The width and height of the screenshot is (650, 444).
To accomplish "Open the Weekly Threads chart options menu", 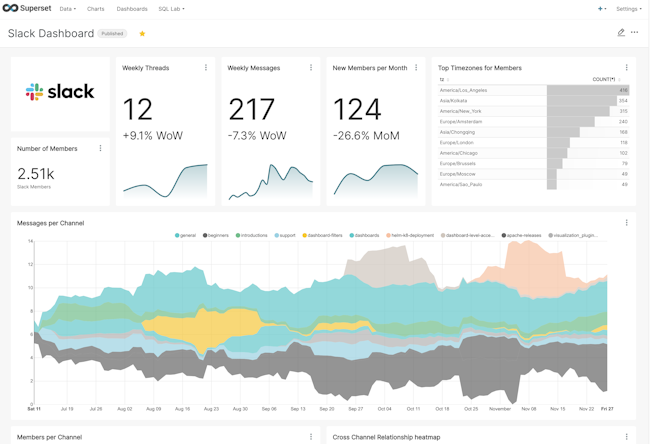I will click(x=206, y=68).
